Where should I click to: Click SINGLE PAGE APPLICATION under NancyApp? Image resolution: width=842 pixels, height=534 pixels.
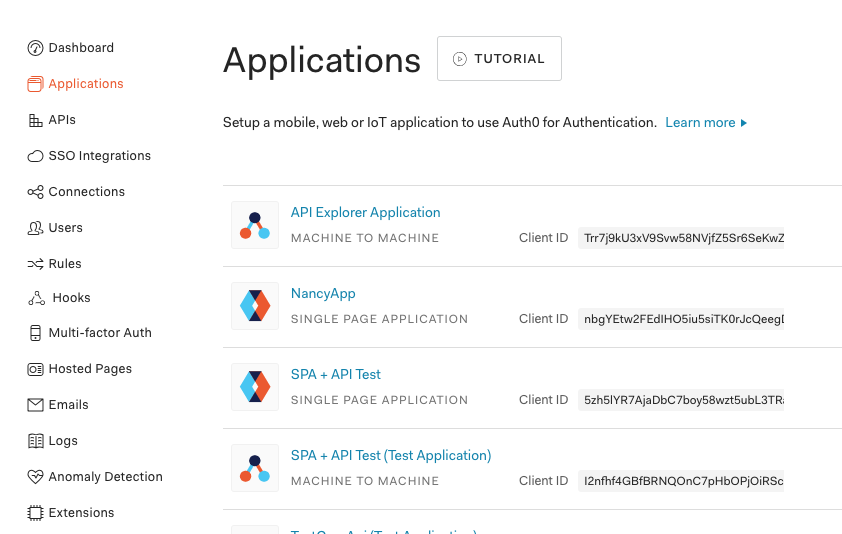380,319
